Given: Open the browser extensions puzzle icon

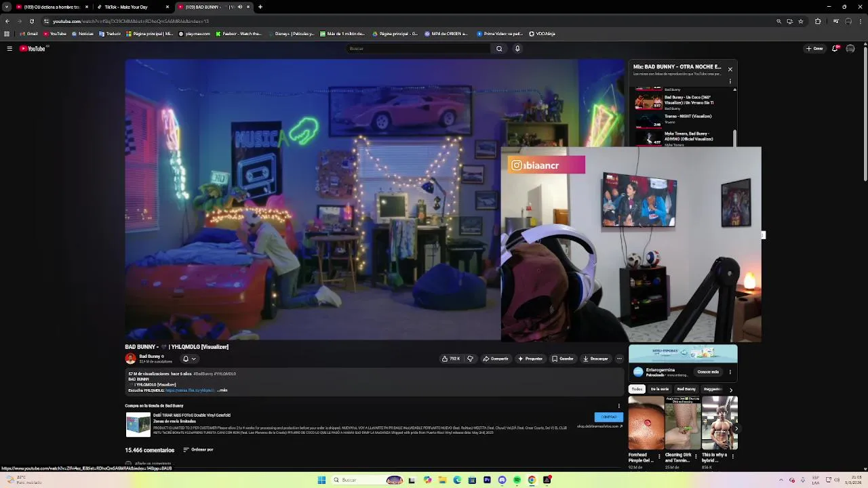Looking at the screenshot, I should tap(818, 21).
